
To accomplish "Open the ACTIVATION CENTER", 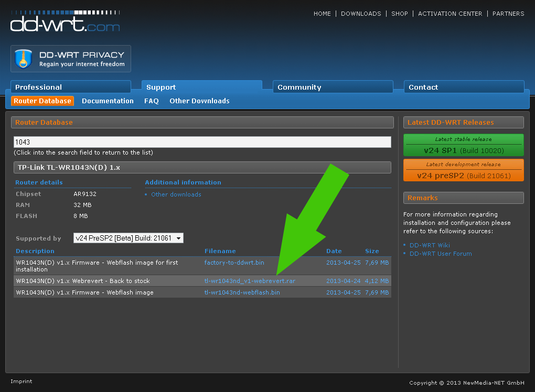I will (x=450, y=14).
